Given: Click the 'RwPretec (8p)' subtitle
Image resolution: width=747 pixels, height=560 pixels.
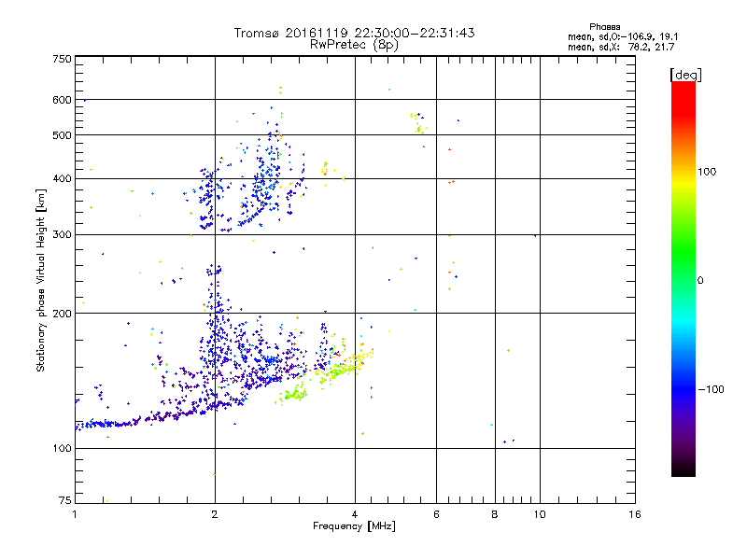Looking at the screenshot, I should pyautogui.click(x=354, y=45).
